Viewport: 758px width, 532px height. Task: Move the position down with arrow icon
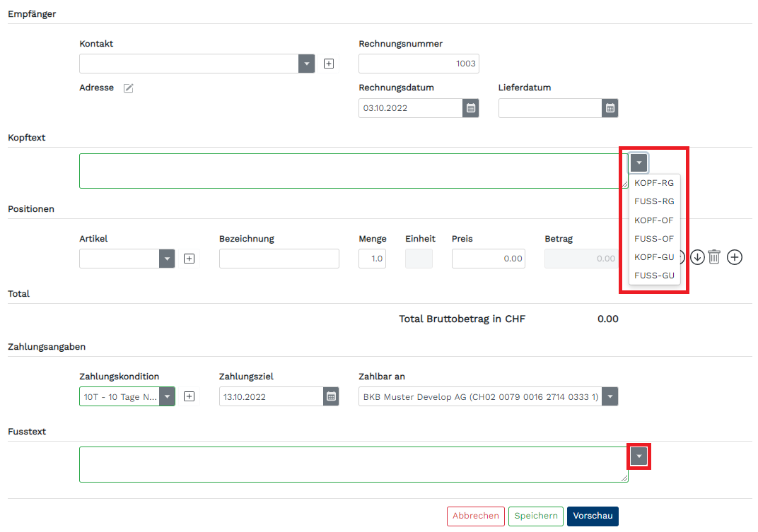point(697,257)
